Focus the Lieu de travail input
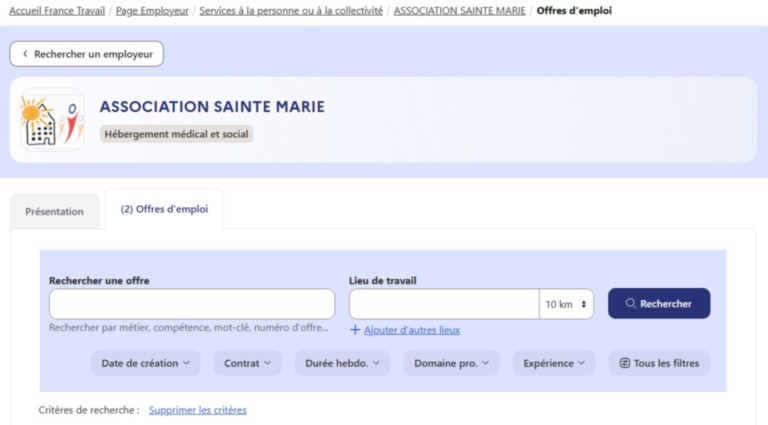The width and height of the screenshot is (768, 425). click(444, 304)
